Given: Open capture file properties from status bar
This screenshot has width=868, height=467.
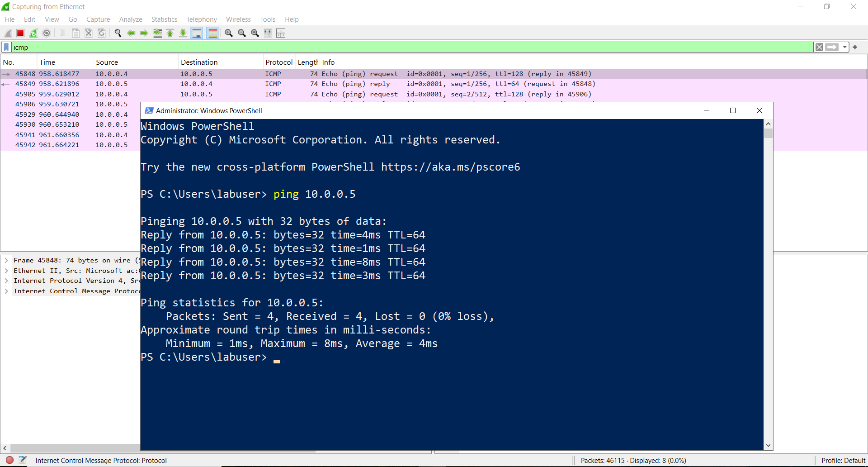Looking at the screenshot, I should coord(23,460).
